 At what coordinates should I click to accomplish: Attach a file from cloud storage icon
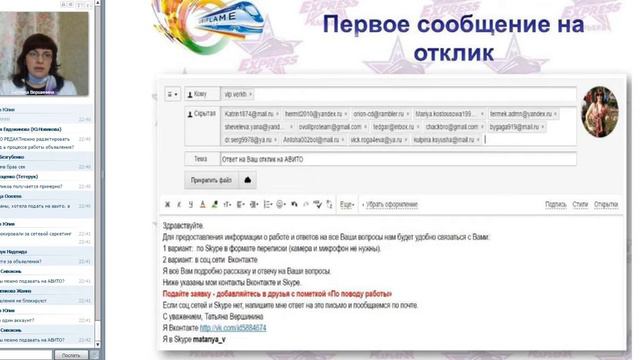247,180
